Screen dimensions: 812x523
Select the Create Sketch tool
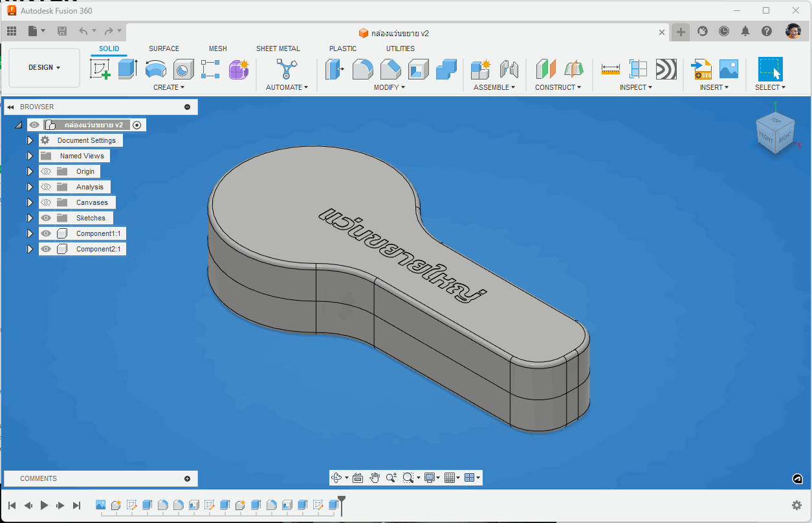click(100, 69)
